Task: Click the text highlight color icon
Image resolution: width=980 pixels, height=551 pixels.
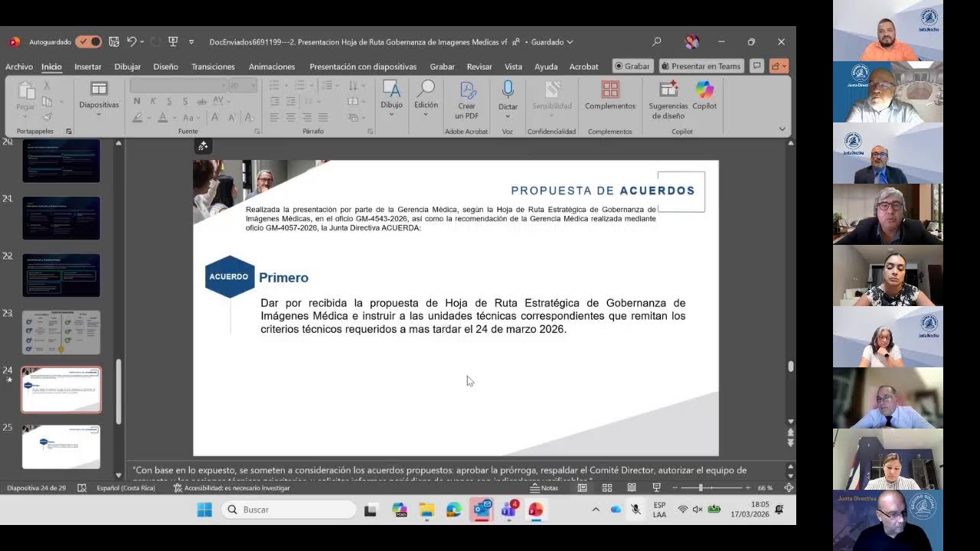Action: [137, 117]
